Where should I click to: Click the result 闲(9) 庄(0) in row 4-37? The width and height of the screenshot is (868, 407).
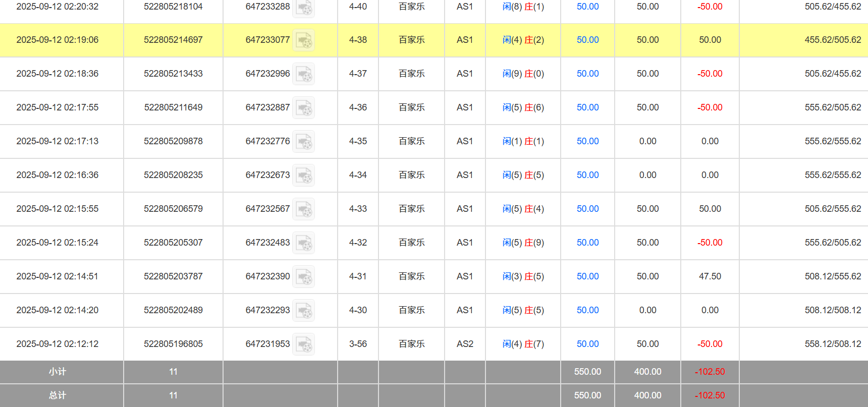(523, 74)
